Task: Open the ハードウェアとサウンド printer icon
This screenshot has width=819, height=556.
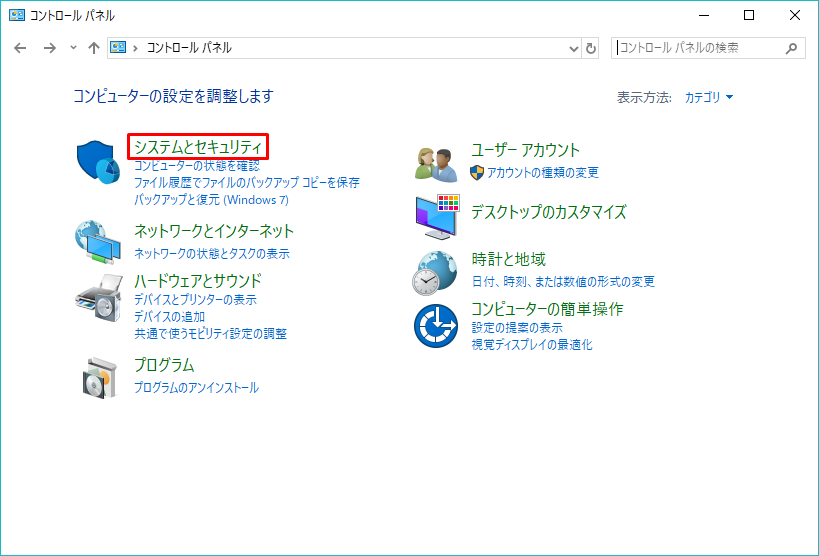Action: pyautogui.click(x=99, y=297)
